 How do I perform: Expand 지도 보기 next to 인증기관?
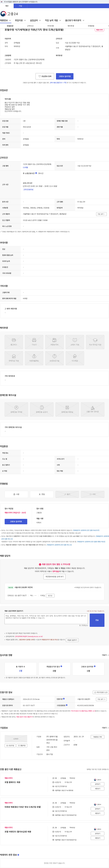(x=101, y=699)
